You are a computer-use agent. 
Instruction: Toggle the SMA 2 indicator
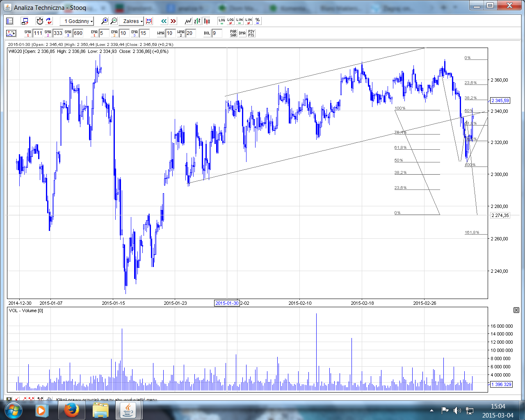(x=48, y=33)
